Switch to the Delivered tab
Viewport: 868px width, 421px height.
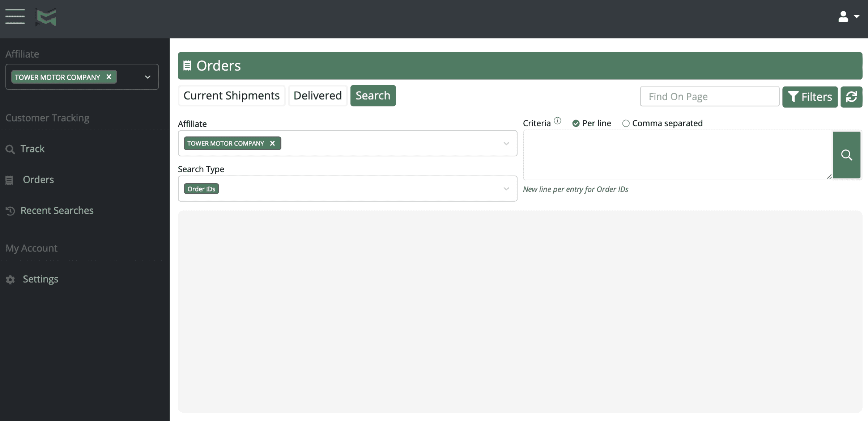point(318,96)
